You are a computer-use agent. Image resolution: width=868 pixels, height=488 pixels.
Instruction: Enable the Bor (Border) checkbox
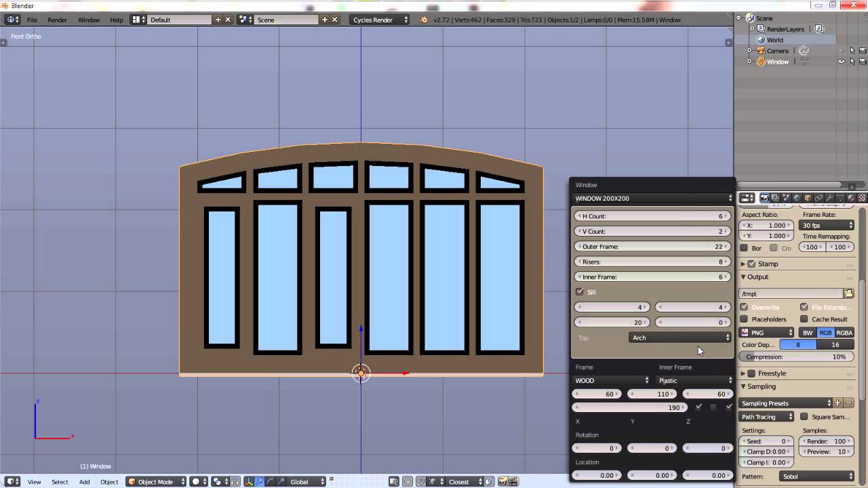pyautogui.click(x=744, y=248)
